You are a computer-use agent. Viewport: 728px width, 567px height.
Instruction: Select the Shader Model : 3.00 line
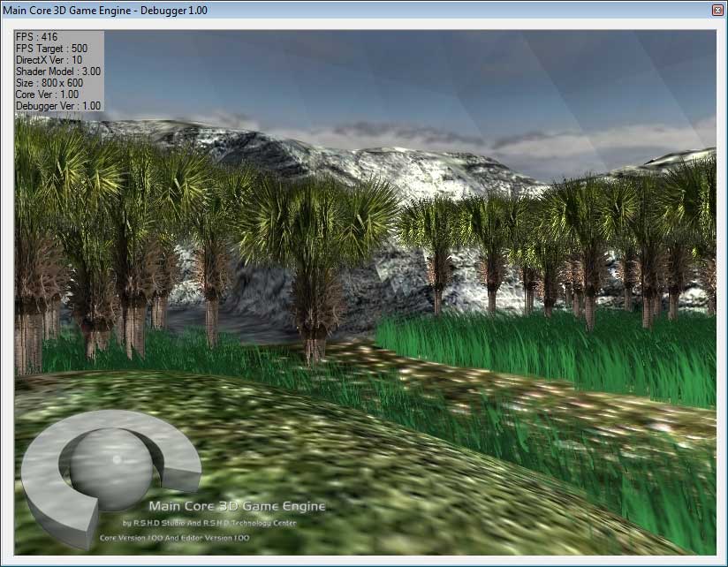[57, 72]
